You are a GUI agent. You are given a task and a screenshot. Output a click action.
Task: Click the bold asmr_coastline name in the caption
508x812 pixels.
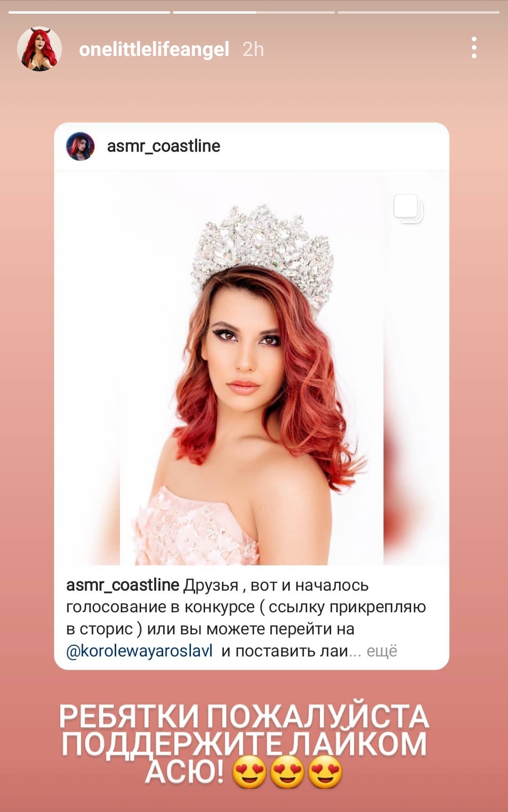point(123,585)
